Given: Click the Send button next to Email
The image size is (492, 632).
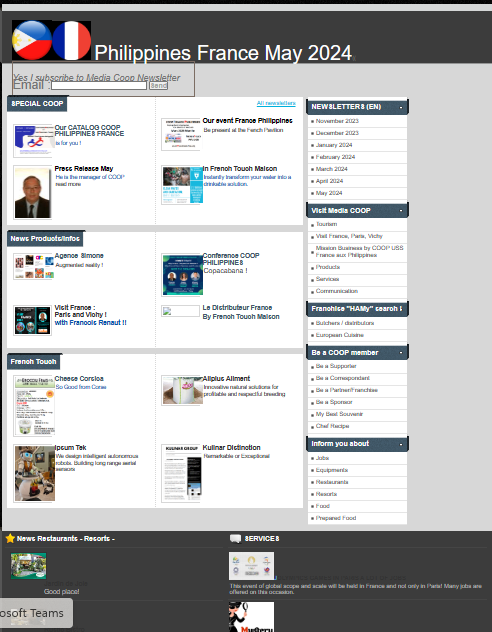Looking at the screenshot, I should tap(158, 85).
